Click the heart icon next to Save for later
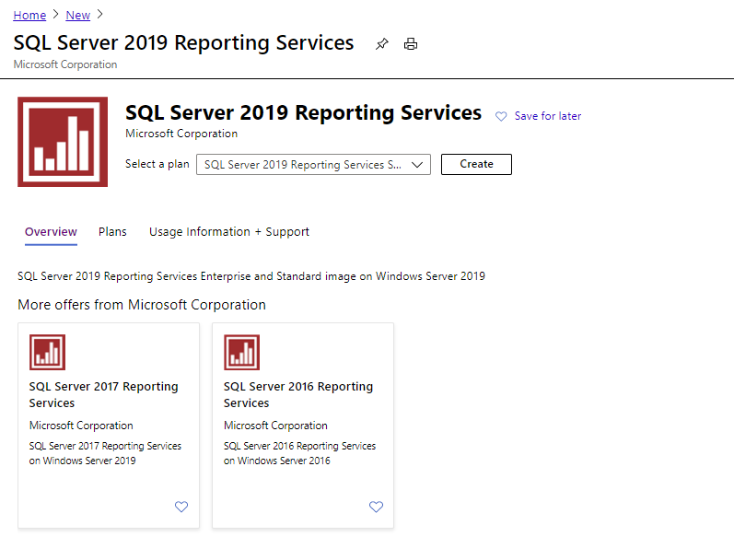 501,116
